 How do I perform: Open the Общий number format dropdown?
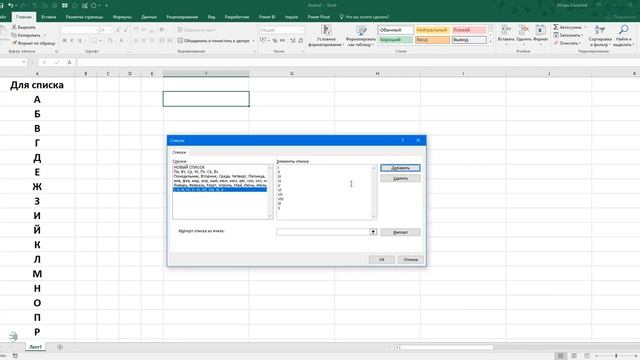(302, 30)
